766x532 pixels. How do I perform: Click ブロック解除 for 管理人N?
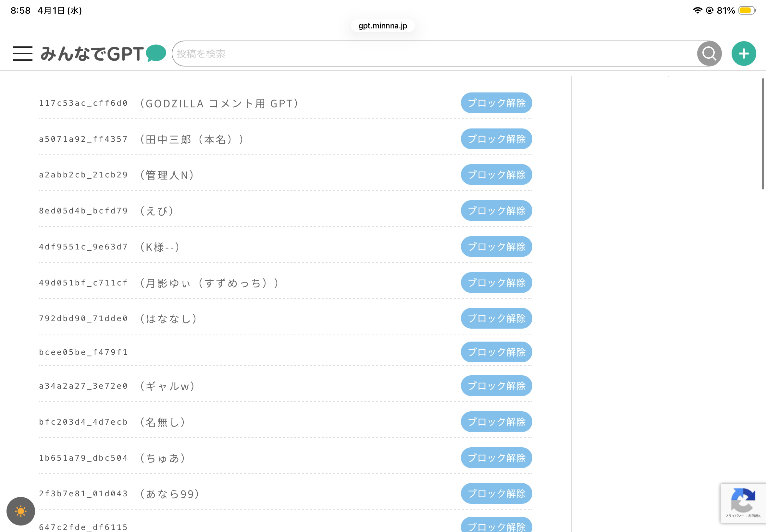[x=496, y=175]
